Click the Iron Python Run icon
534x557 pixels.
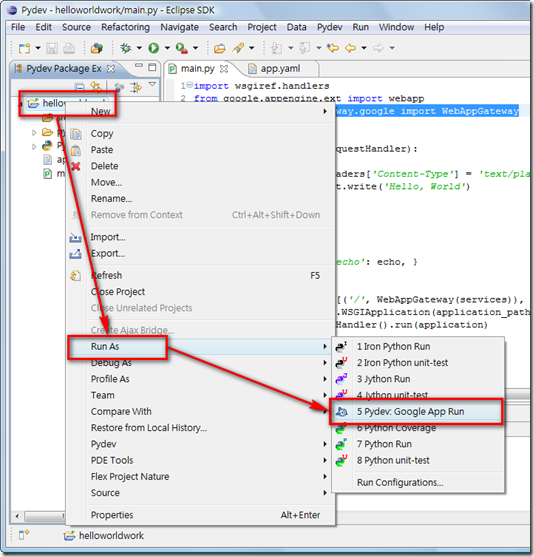(x=341, y=346)
